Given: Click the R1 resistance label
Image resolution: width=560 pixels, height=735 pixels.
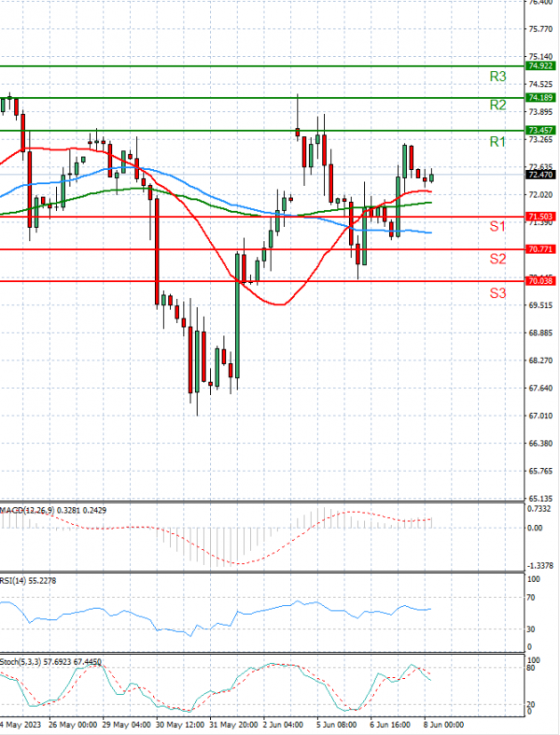Looking at the screenshot, I should click(497, 141).
